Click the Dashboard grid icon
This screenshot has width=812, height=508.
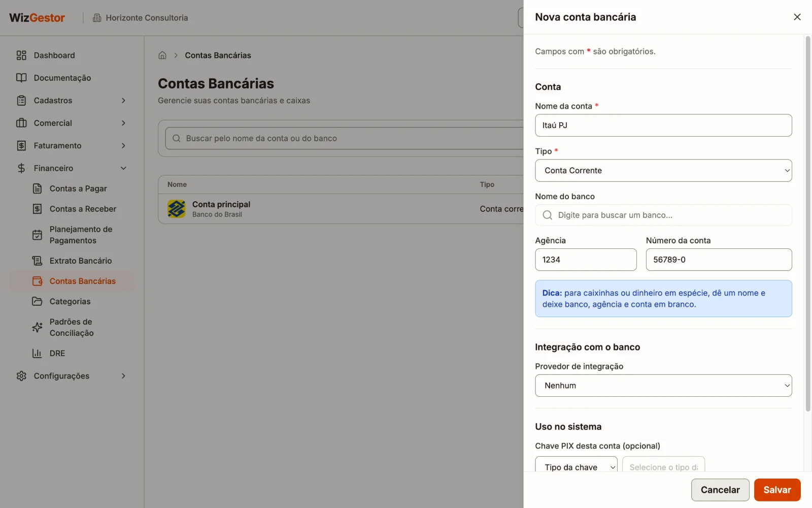[x=21, y=55]
